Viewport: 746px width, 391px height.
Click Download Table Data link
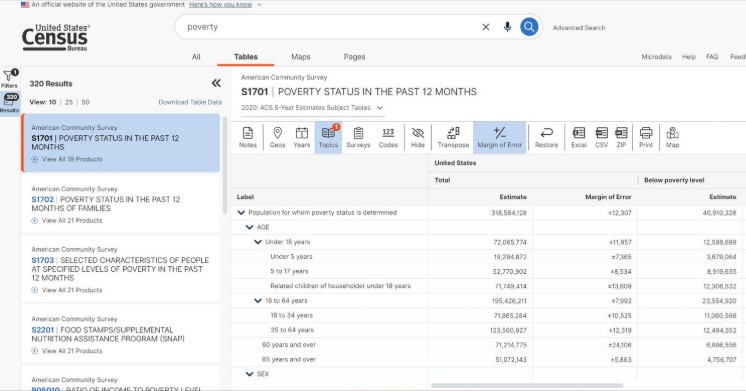click(190, 102)
